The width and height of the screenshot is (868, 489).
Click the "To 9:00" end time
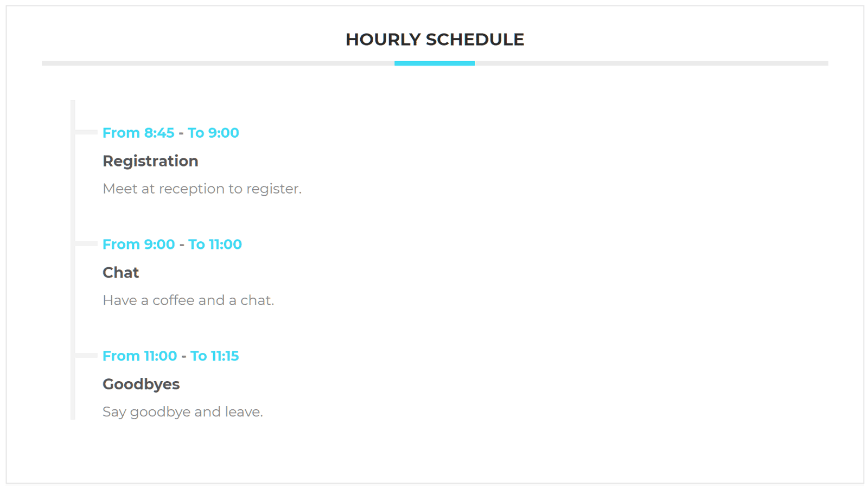click(213, 133)
